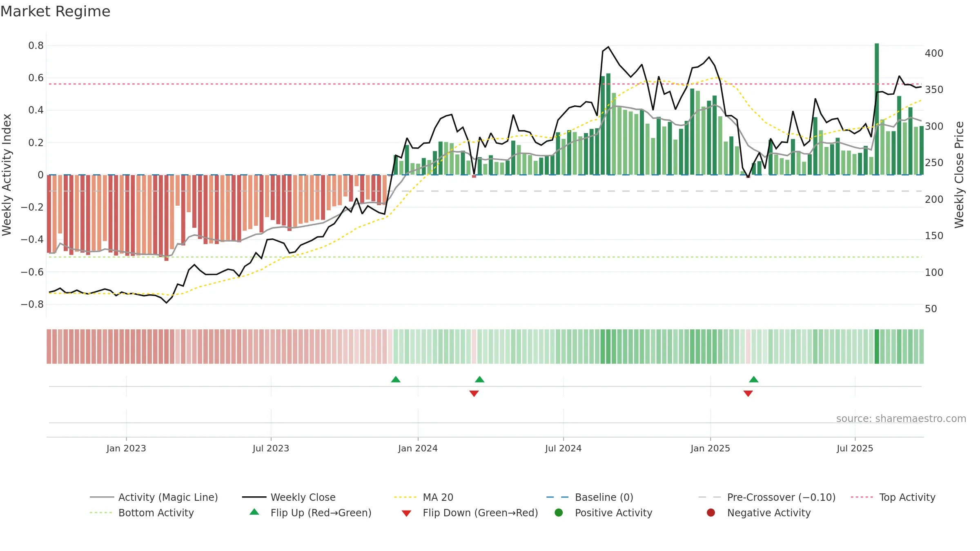The height and width of the screenshot is (551, 980).
Task: Open the sharemaestro.com source text
Action: pos(901,419)
